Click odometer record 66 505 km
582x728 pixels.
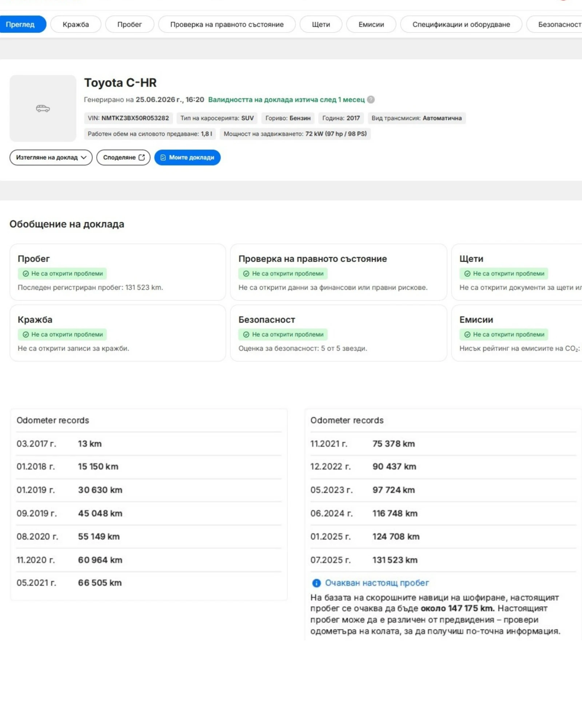pyautogui.click(x=149, y=583)
